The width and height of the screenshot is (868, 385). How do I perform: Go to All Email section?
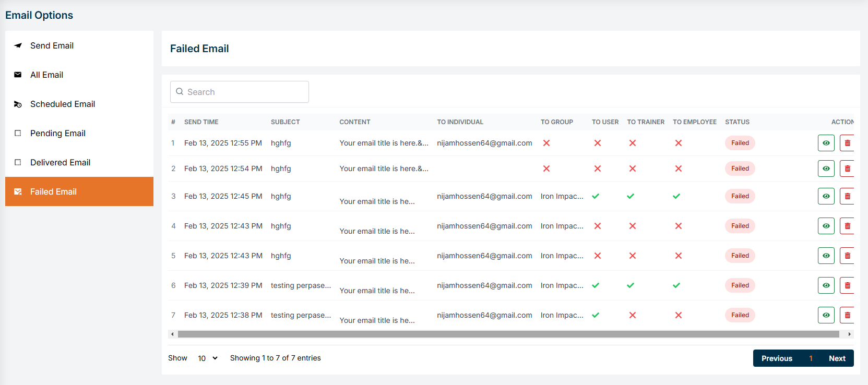[x=46, y=75]
